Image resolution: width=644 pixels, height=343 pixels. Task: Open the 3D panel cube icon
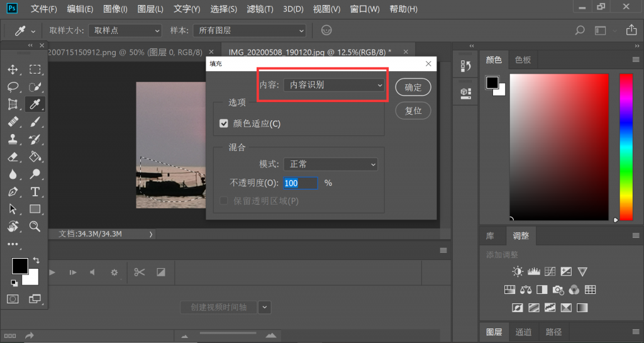coord(466,93)
